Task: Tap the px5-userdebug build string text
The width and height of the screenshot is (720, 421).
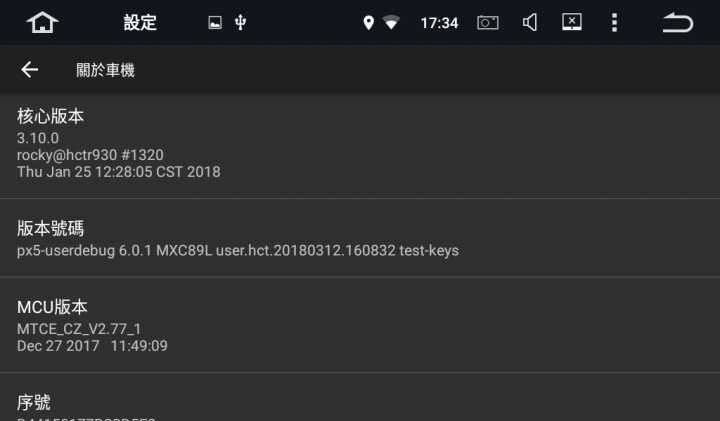Action: pyautogui.click(x=238, y=251)
